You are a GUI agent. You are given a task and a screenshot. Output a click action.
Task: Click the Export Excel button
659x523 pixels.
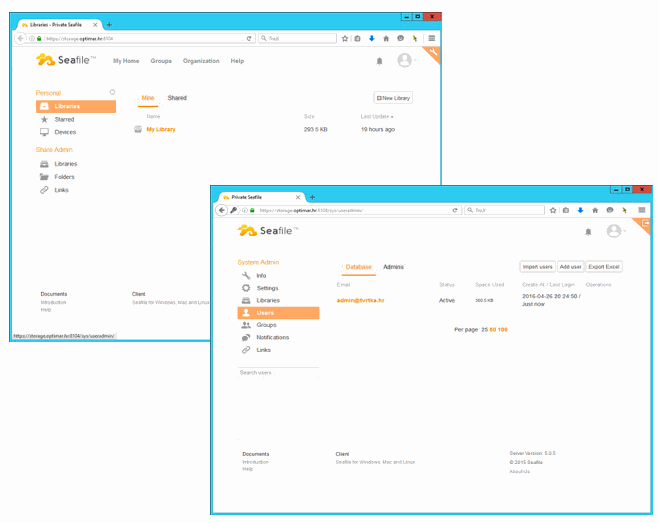point(604,267)
